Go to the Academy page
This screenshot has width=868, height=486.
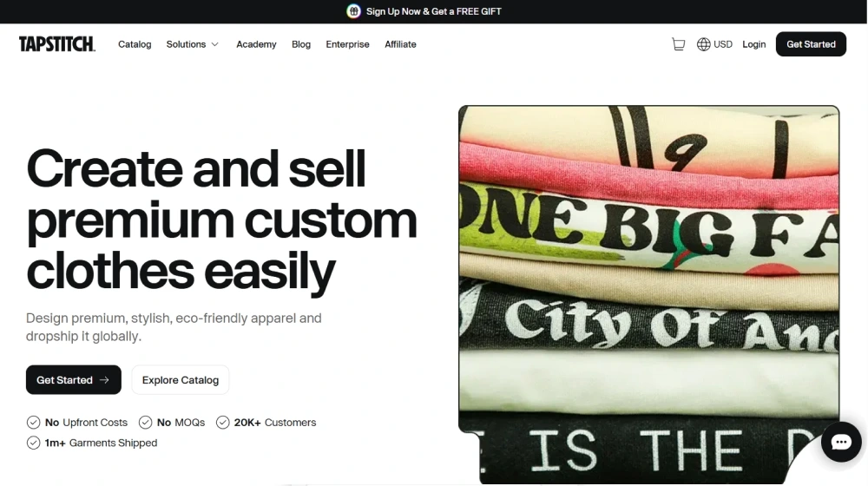click(256, 44)
